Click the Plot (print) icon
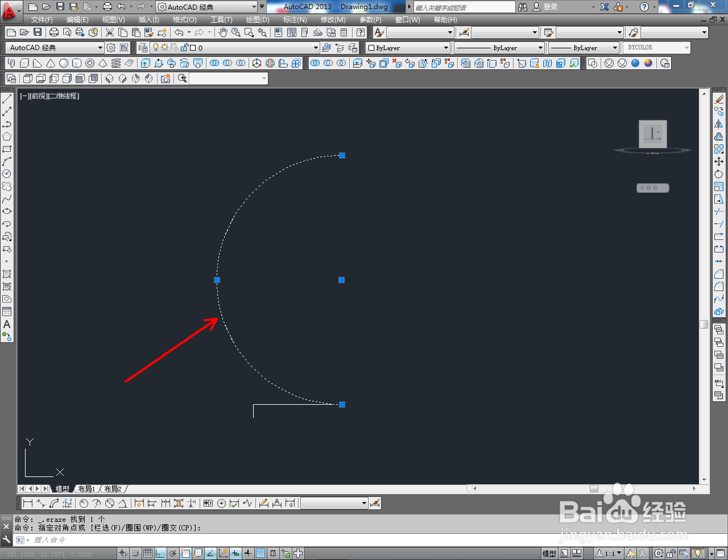This screenshot has width=728, height=560. click(54, 32)
